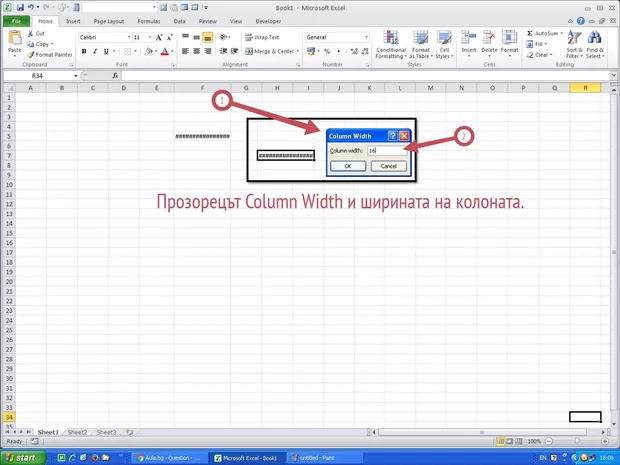Screen dimensions: 620x465
Task: Toggle Merge & Center
Action: pos(270,51)
